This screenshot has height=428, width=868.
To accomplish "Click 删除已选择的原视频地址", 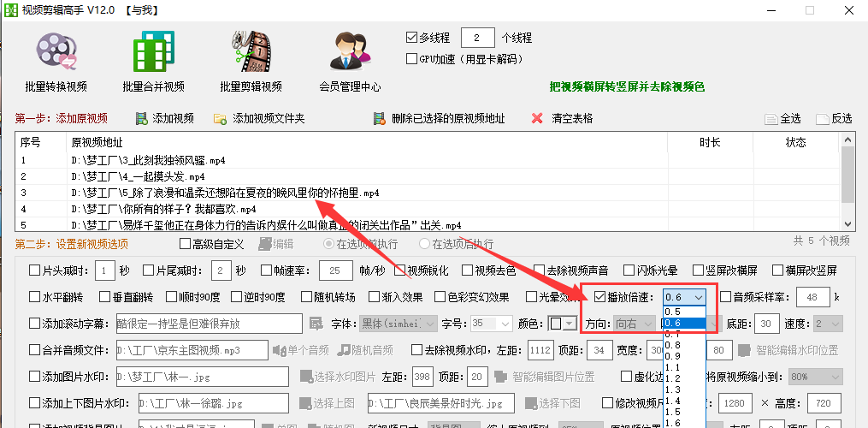I will pyautogui.click(x=439, y=118).
